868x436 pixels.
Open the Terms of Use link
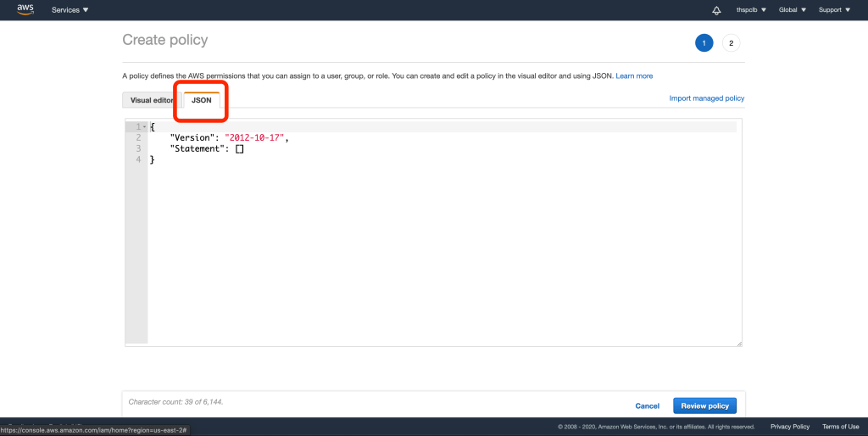point(840,427)
